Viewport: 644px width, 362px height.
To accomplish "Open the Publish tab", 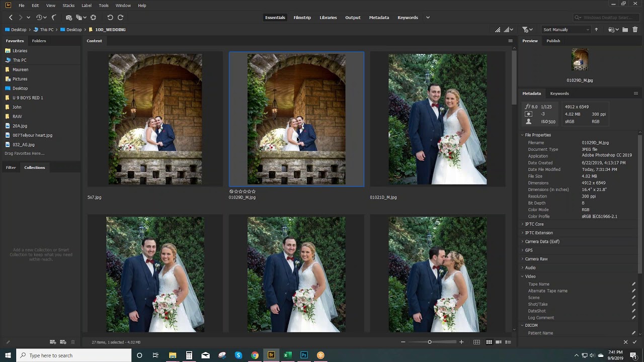I will tap(553, 41).
